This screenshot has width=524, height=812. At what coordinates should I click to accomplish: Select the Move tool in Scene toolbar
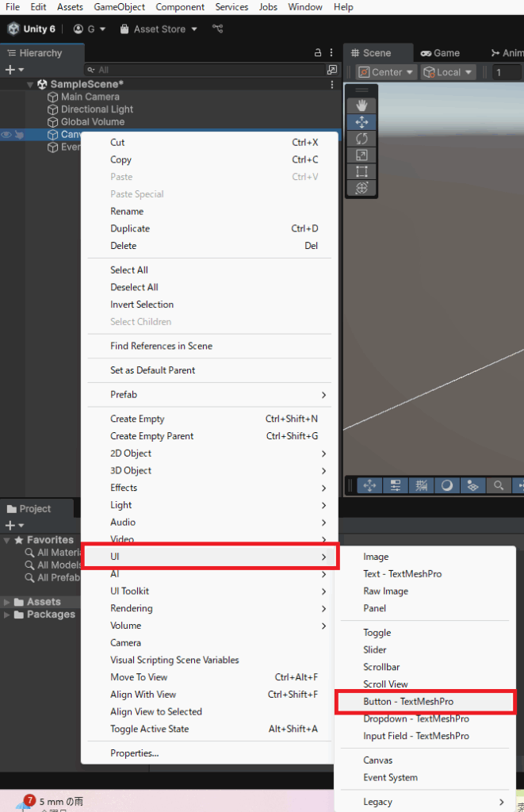click(361, 122)
